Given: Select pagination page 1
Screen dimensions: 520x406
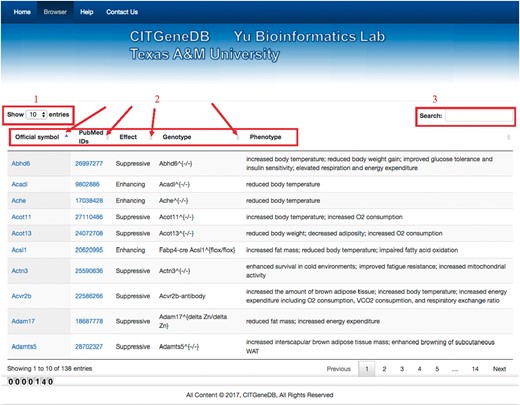Looking at the screenshot, I should (x=367, y=369).
